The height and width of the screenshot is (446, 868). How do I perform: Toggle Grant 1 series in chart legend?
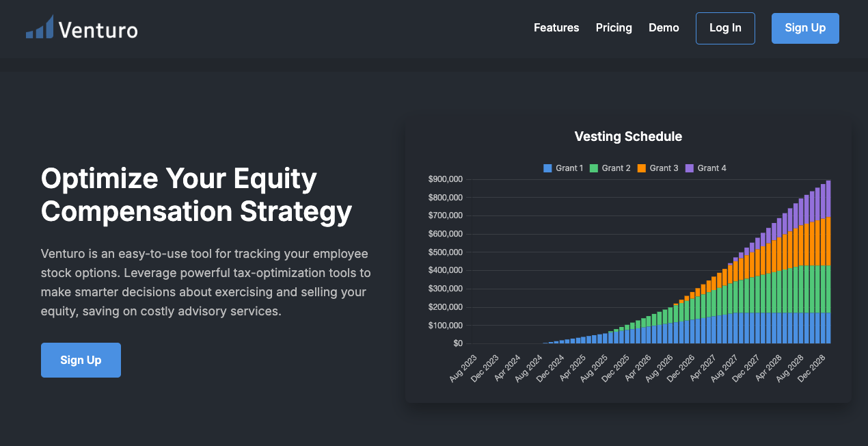pos(563,168)
